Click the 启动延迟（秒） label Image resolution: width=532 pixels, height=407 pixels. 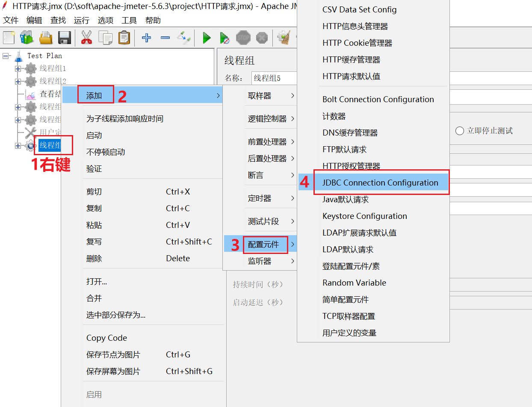(x=258, y=302)
